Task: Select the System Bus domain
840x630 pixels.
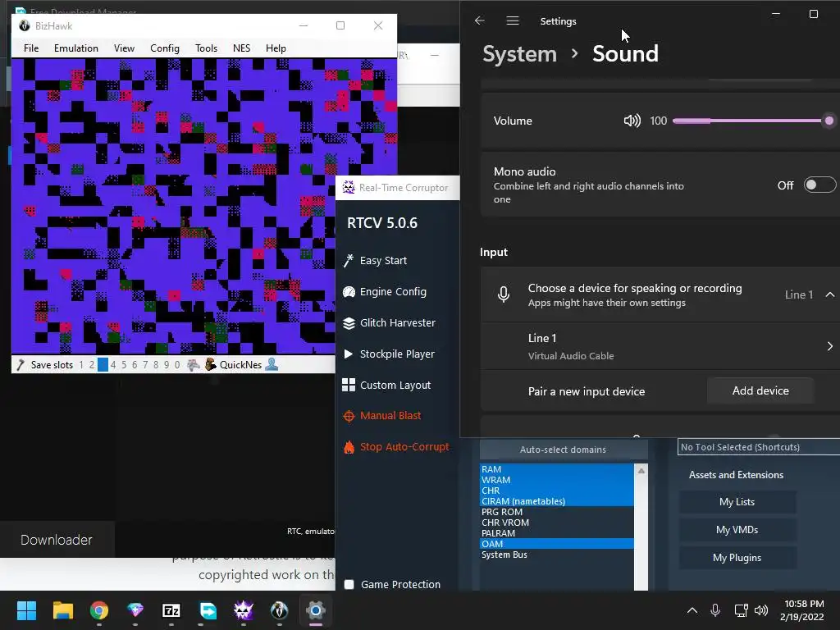Action: (x=557, y=555)
